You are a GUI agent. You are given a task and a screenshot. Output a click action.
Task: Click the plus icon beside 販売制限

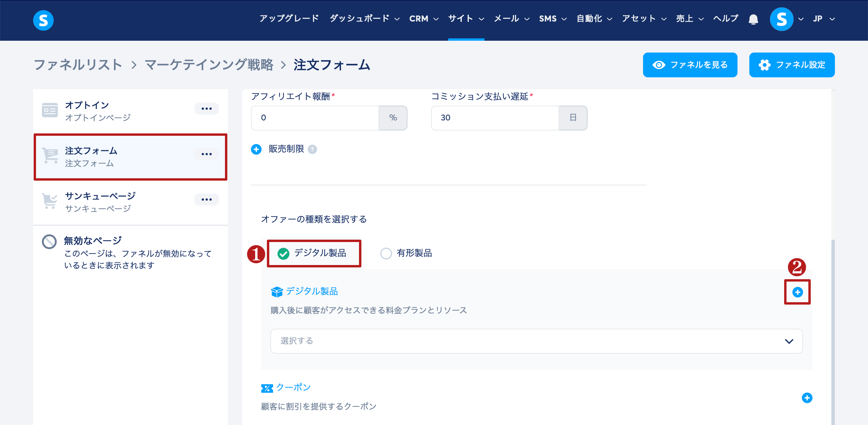pos(256,149)
